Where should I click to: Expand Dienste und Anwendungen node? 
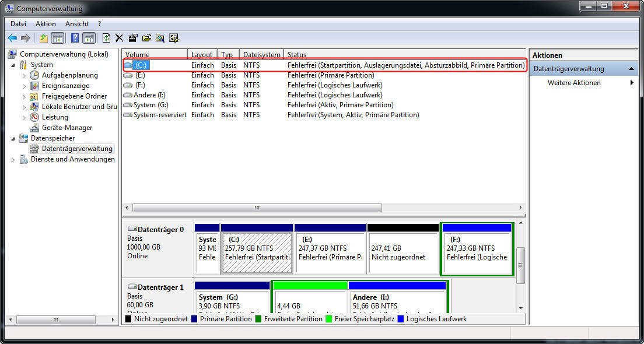coord(13,159)
